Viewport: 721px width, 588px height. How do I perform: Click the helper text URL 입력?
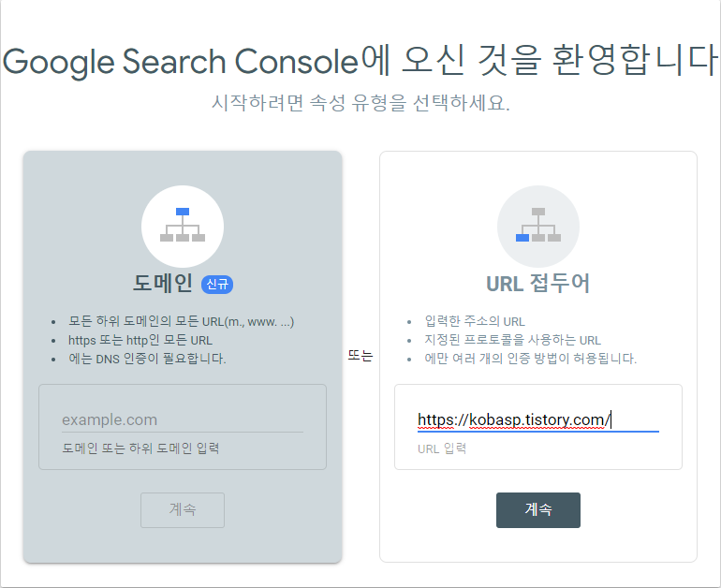coord(442,448)
